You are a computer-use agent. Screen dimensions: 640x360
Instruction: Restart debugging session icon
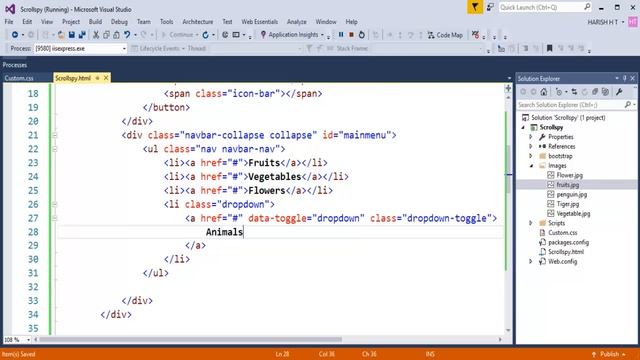[361, 35]
